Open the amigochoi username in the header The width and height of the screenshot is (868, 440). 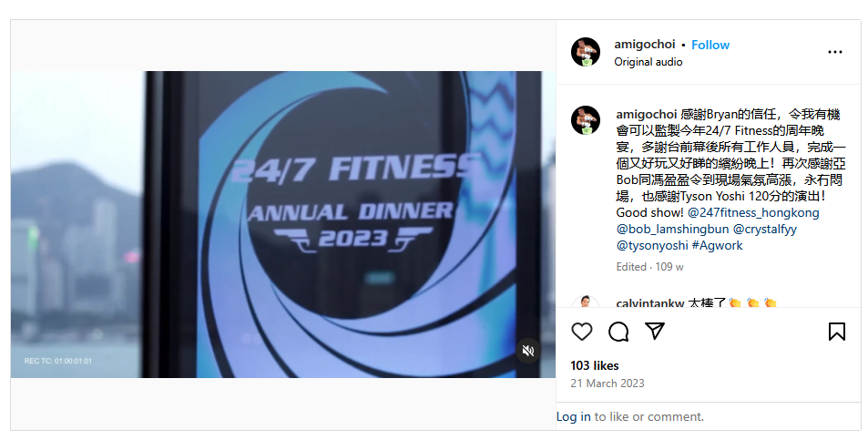coord(644,45)
